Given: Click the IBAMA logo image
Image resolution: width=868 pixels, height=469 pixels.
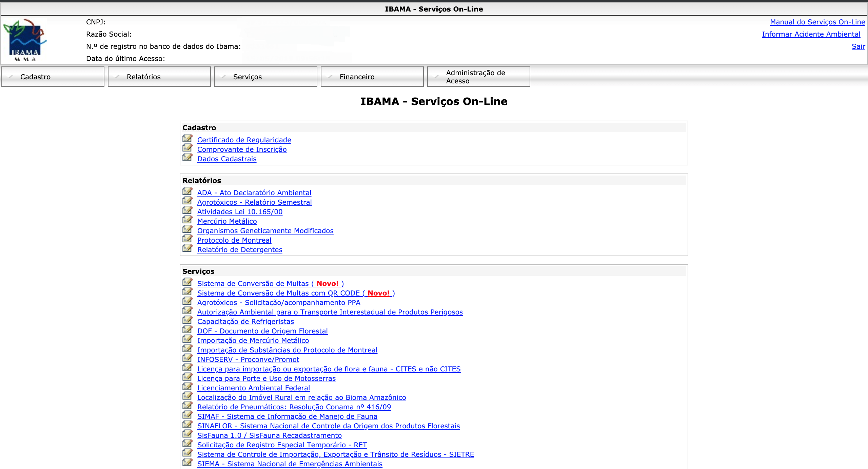Looking at the screenshot, I should tap(25, 40).
